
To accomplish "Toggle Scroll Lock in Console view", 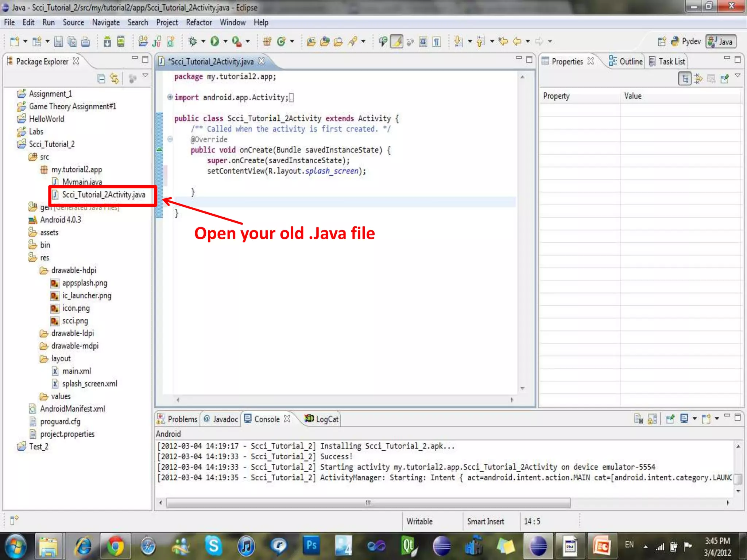I will tap(653, 419).
